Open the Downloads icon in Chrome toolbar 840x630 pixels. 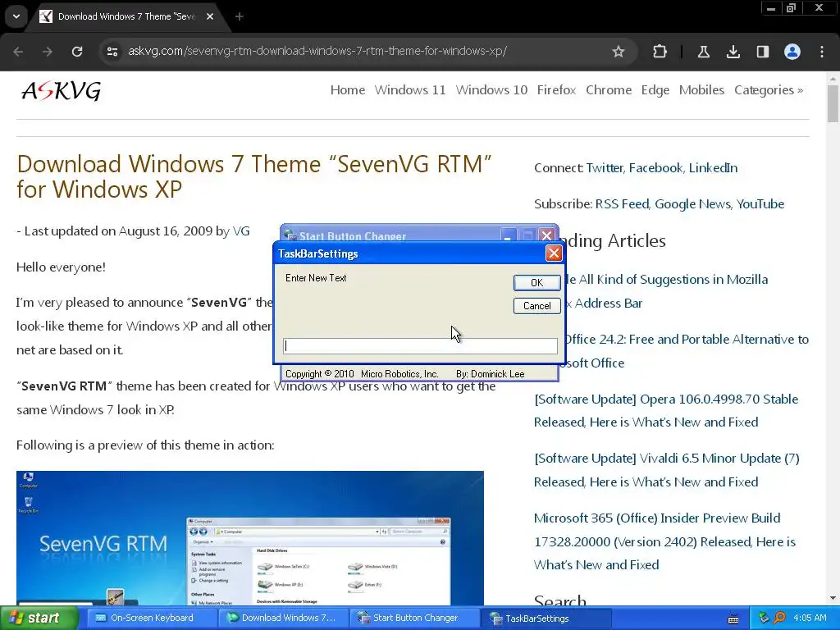click(733, 52)
